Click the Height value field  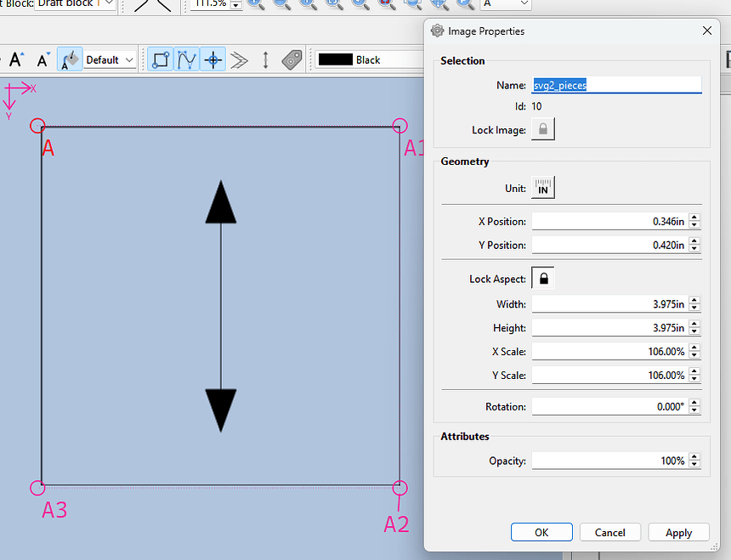coord(610,328)
